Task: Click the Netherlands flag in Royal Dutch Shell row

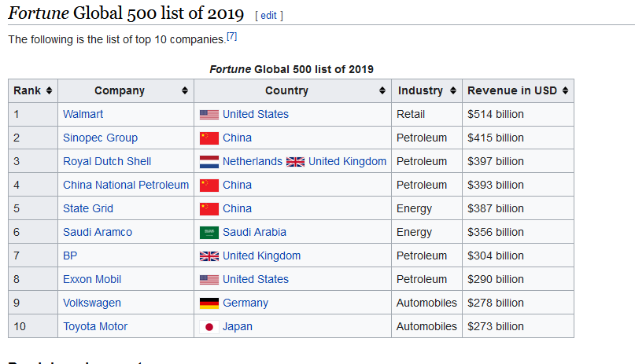Action: tap(209, 162)
